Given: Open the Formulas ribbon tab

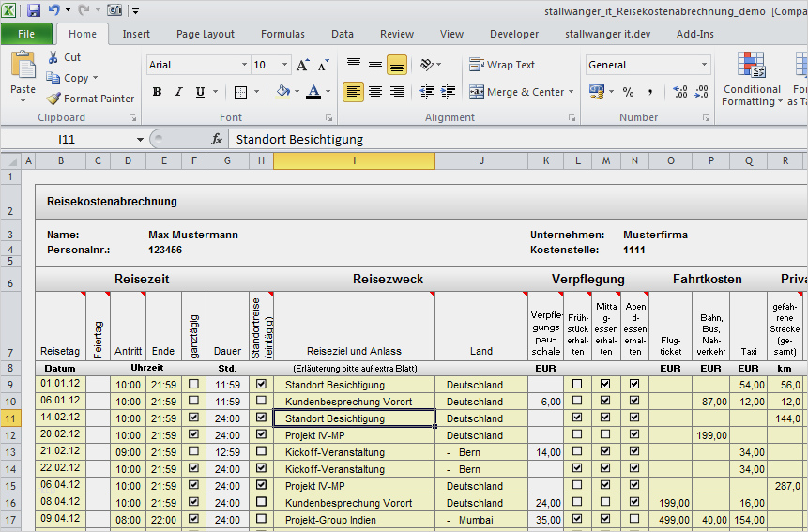Looking at the screenshot, I should [282, 34].
